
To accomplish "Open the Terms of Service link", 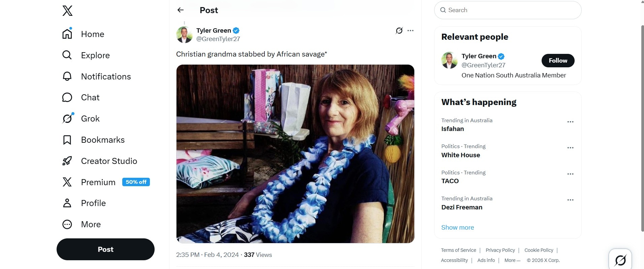I will (x=458, y=250).
